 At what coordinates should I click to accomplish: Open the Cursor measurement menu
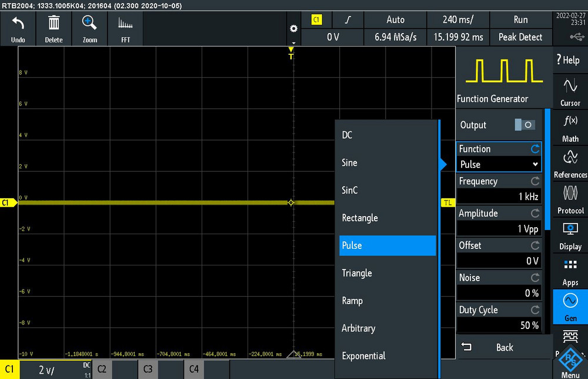pyautogui.click(x=570, y=92)
